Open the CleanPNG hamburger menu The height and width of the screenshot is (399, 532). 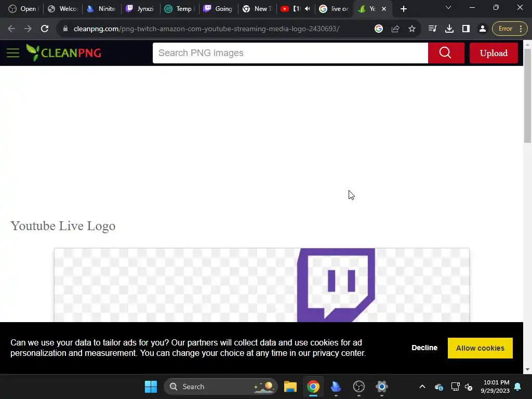point(13,53)
